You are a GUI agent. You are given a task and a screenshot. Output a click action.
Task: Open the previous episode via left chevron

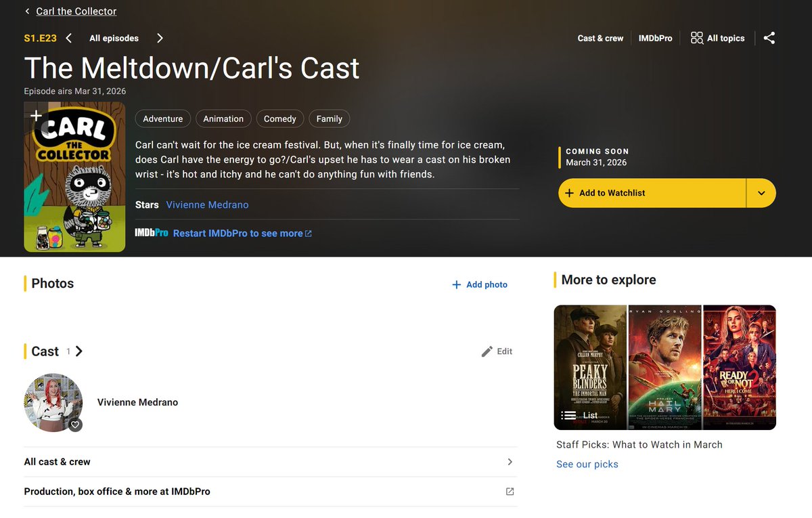pyautogui.click(x=69, y=38)
